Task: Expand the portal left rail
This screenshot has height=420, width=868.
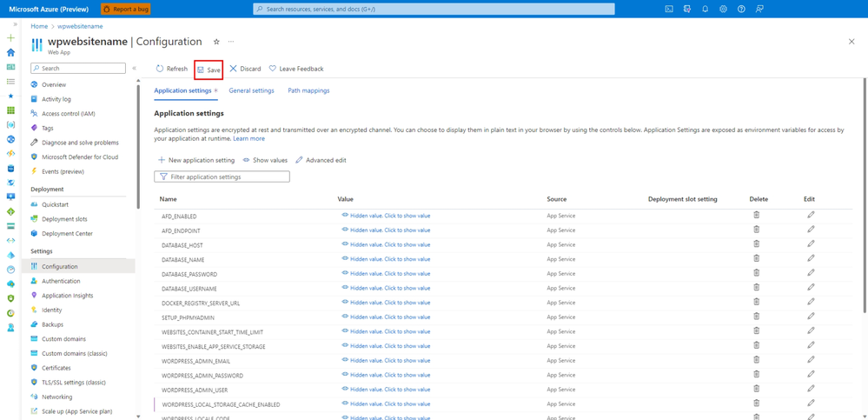Action: tap(15, 24)
